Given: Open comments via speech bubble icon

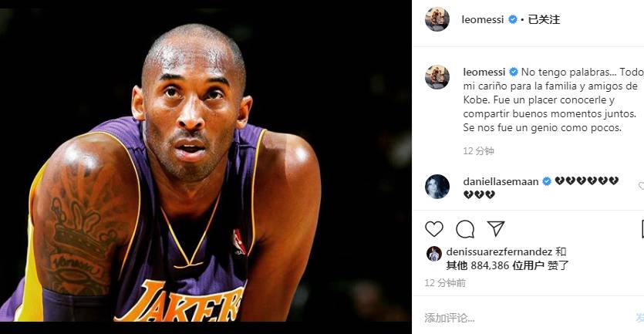Looking at the screenshot, I should [465, 229].
